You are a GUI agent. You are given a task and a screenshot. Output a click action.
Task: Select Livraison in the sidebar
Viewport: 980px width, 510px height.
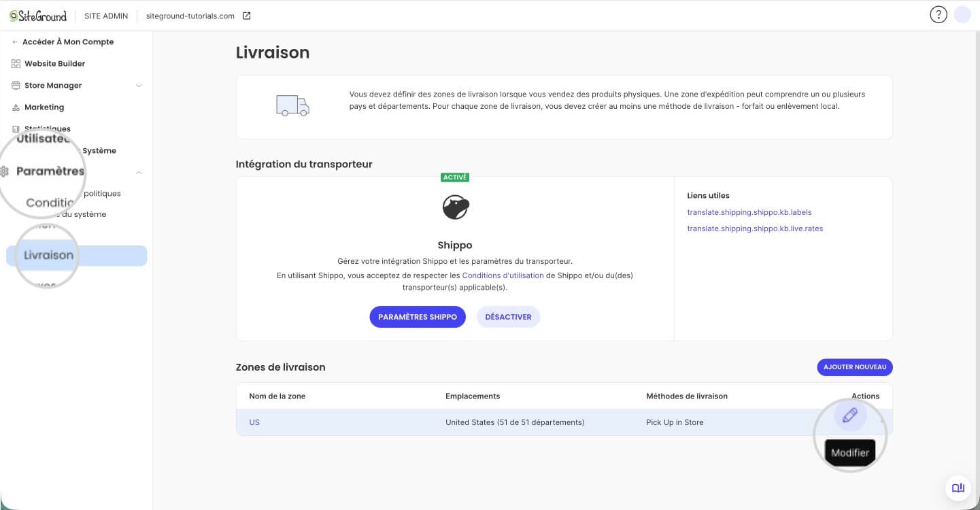point(76,256)
